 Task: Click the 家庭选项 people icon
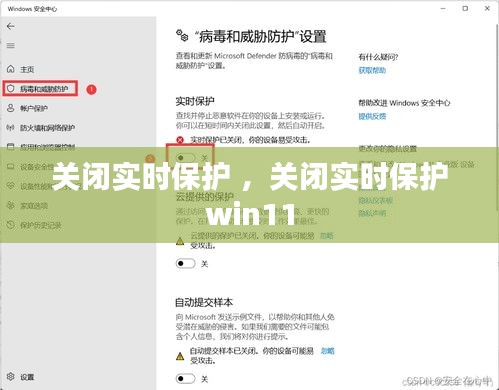[11, 205]
